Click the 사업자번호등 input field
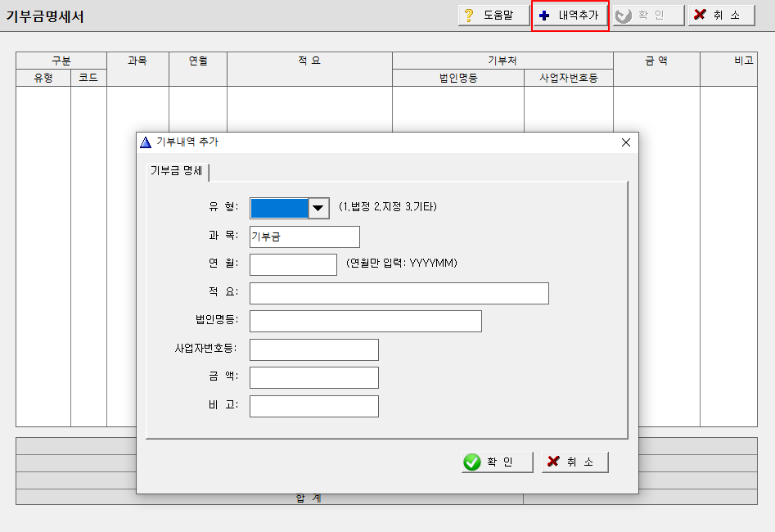 pyautogui.click(x=314, y=349)
